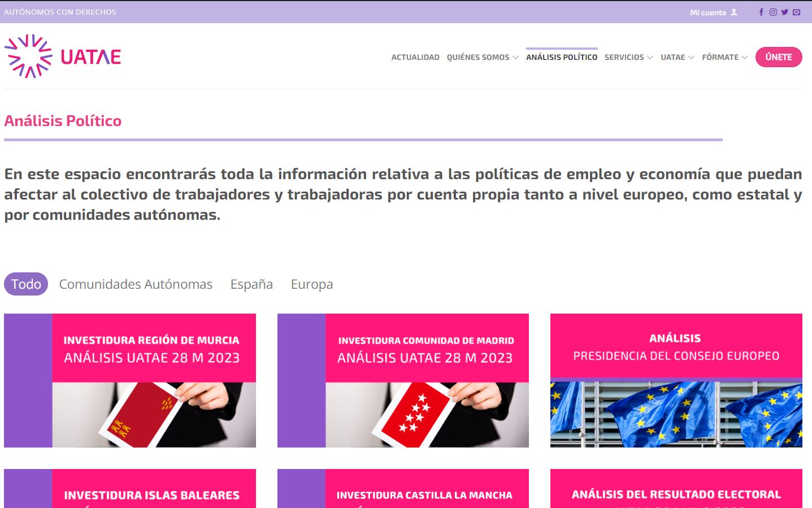
Task: Open the Twitter social icon
Action: point(785,12)
